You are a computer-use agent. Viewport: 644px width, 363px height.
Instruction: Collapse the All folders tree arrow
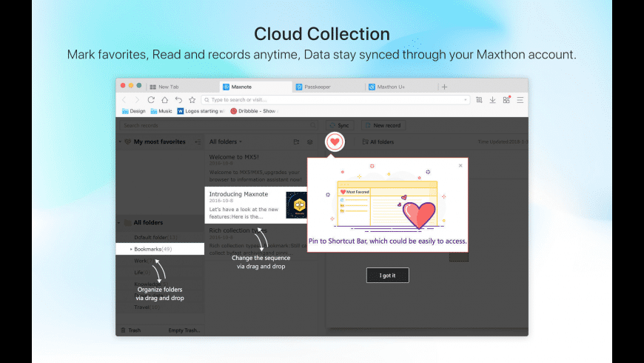tap(119, 223)
